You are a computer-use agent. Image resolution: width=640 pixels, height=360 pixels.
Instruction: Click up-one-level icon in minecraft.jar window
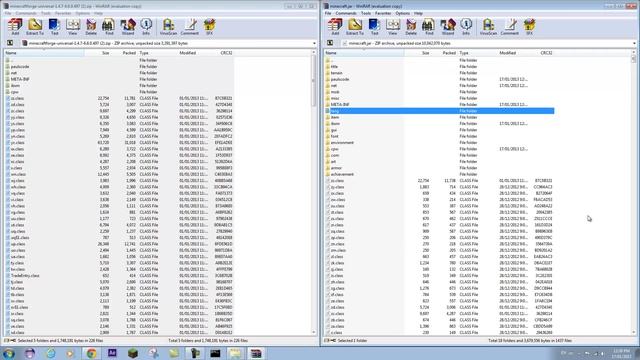[330, 43]
